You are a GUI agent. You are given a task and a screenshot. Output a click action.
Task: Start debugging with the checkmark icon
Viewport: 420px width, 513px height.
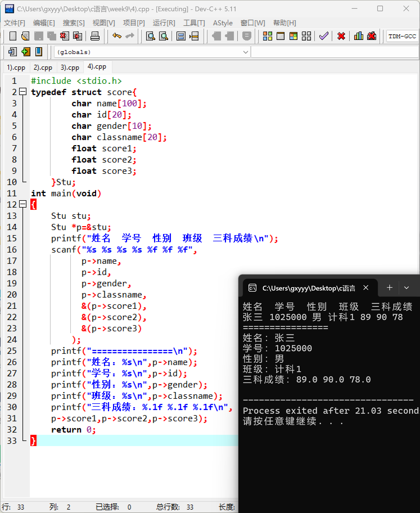pos(324,36)
